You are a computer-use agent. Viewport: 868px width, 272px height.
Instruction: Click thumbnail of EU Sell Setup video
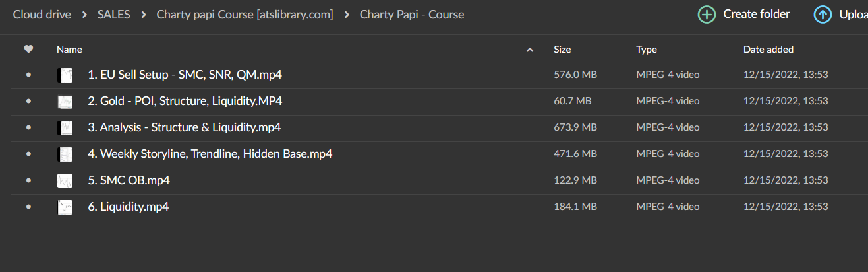pyautogui.click(x=65, y=75)
